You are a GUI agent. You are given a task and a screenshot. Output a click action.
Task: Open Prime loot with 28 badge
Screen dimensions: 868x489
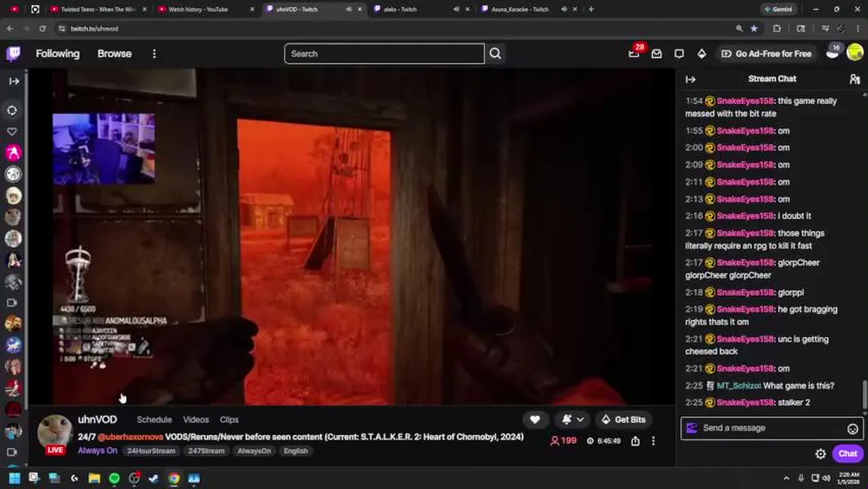pyautogui.click(x=634, y=53)
